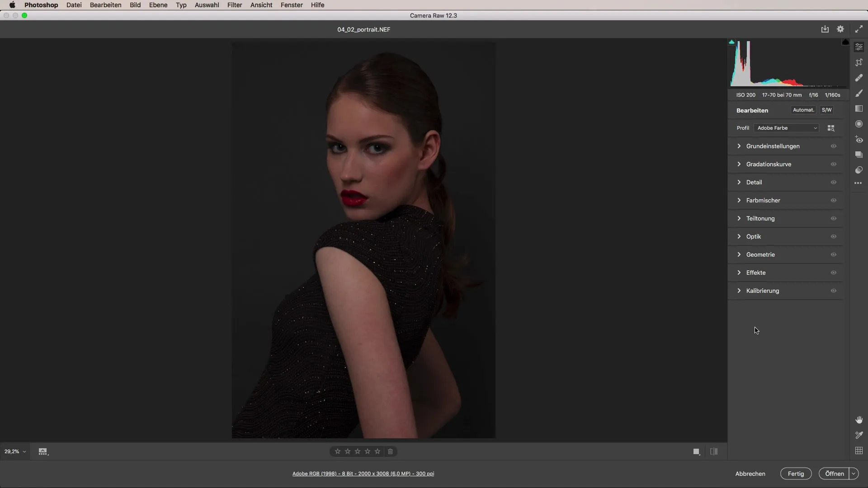Click the Öffnen button

(x=834, y=474)
